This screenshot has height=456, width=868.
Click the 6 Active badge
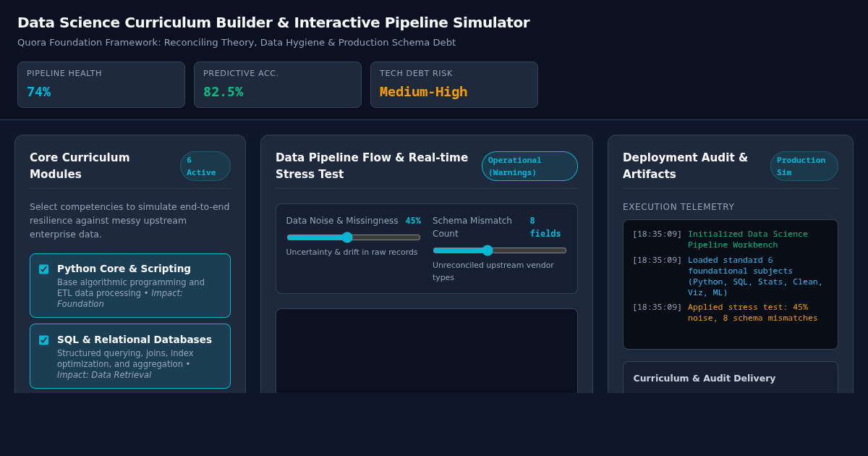click(x=205, y=166)
